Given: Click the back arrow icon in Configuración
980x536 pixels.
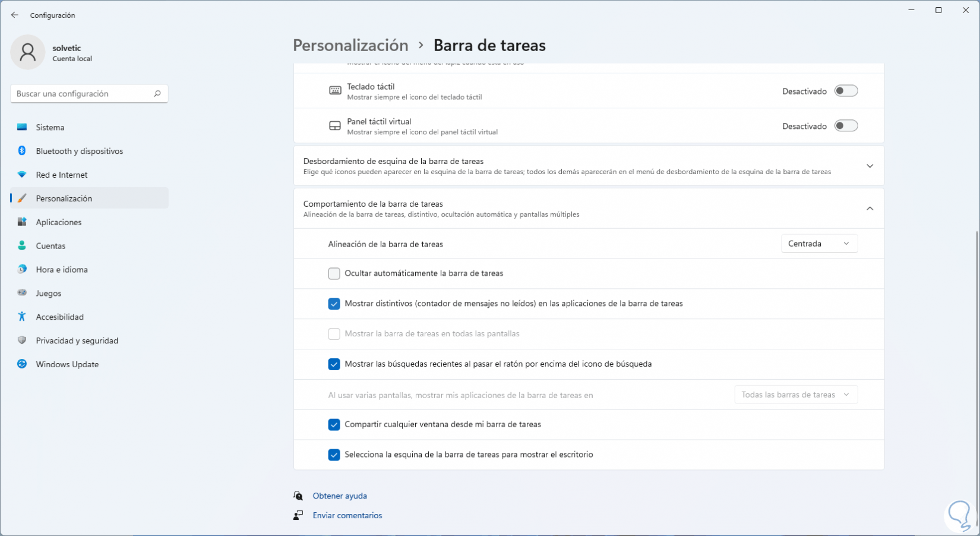Looking at the screenshot, I should click(x=15, y=15).
